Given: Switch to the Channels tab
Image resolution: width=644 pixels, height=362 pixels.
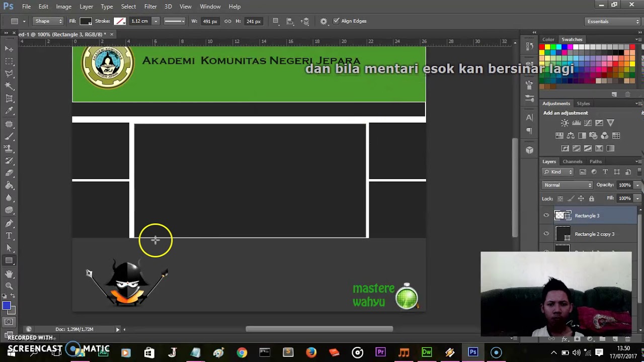Looking at the screenshot, I should tap(572, 161).
